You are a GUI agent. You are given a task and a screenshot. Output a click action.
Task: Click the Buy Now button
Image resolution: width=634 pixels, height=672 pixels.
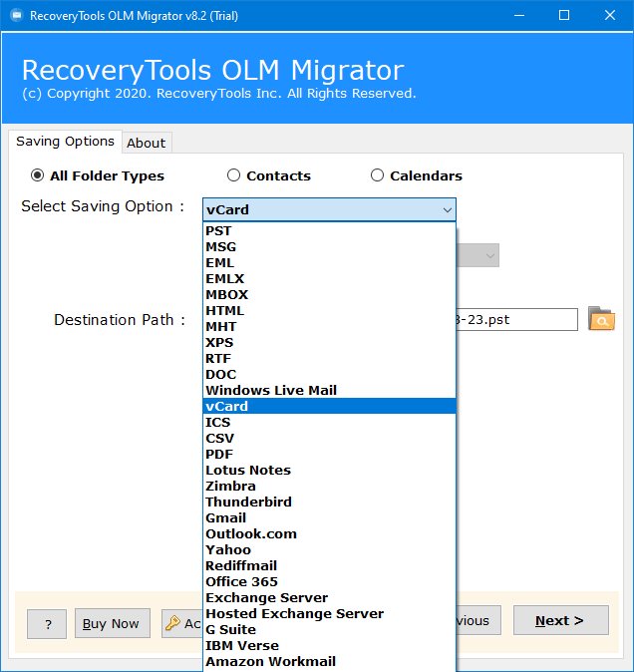coord(113,623)
